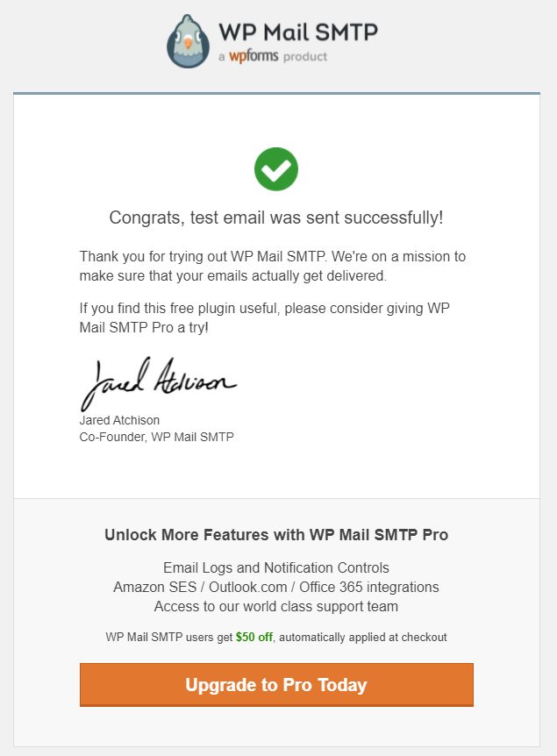Click the wpforms brand name in header
This screenshot has width=557, height=756.
click(254, 56)
